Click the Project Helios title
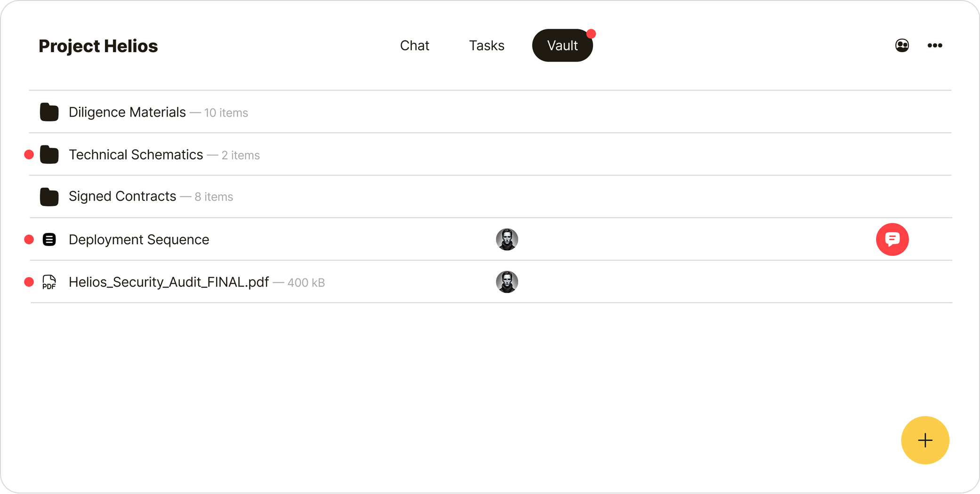 click(x=98, y=46)
